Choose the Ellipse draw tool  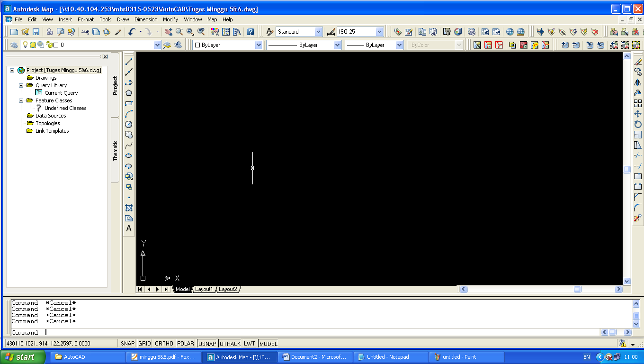pyautogui.click(x=129, y=155)
